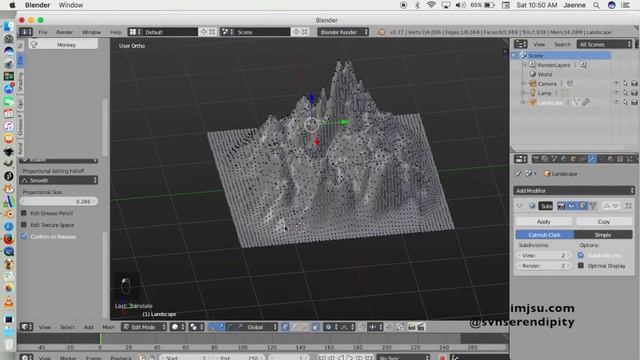Open the 3D viewport Mesh menu
640x360 pixels.
[108, 327]
